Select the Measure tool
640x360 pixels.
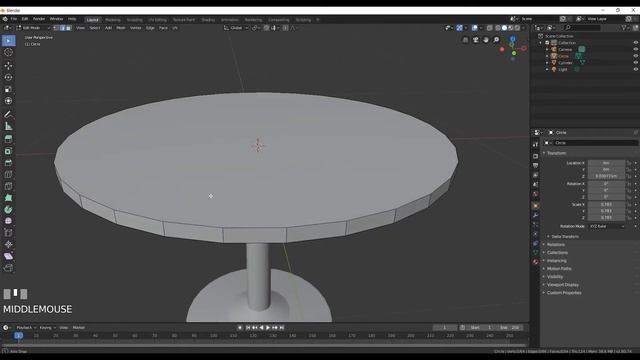[x=9, y=127]
